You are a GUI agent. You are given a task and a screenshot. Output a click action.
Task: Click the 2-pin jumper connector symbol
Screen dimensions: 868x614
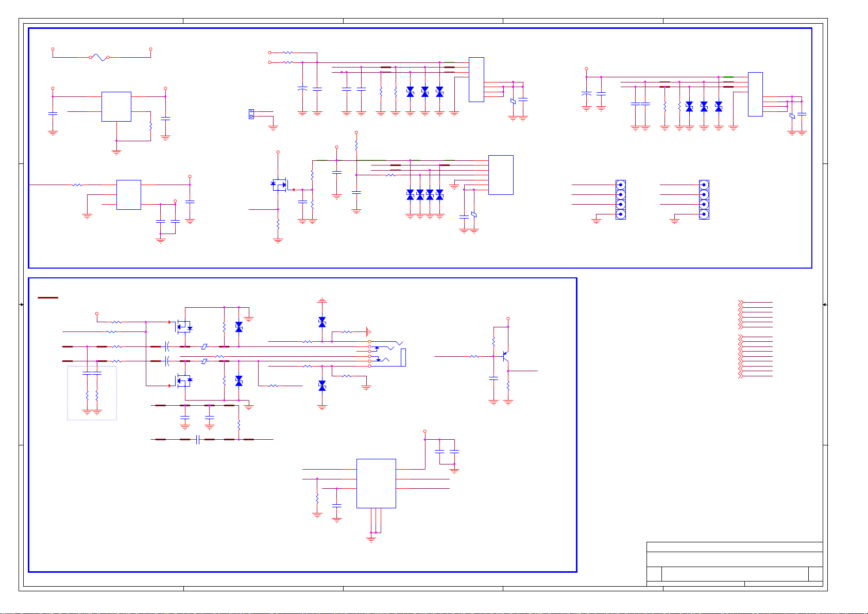pyautogui.click(x=251, y=113)
